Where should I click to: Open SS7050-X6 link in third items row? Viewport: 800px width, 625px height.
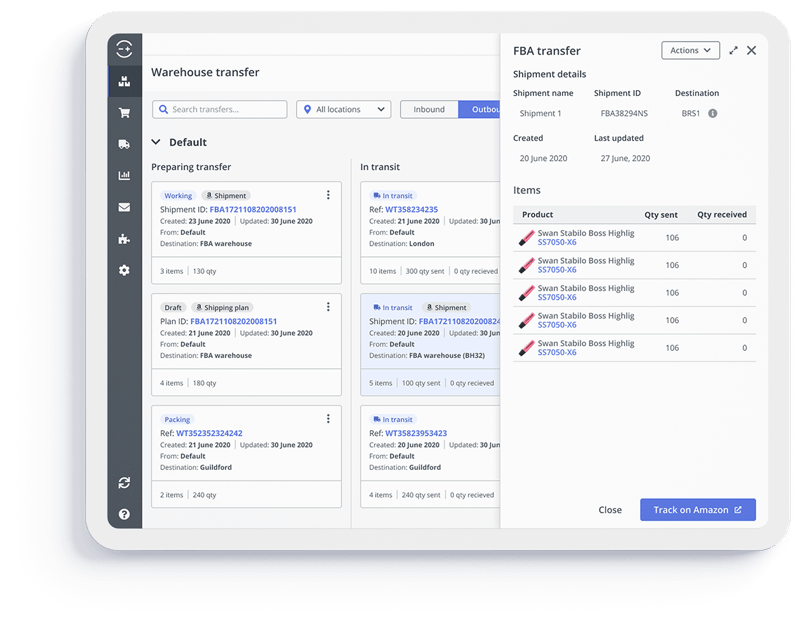point(557,297)
